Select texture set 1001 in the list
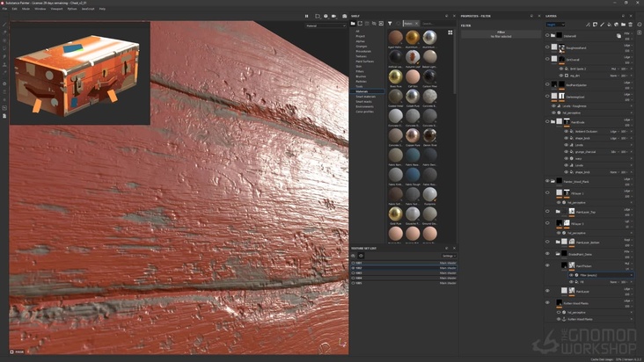Image resolution: width=644 pixels, height=362 pixels. coord(404,263)
